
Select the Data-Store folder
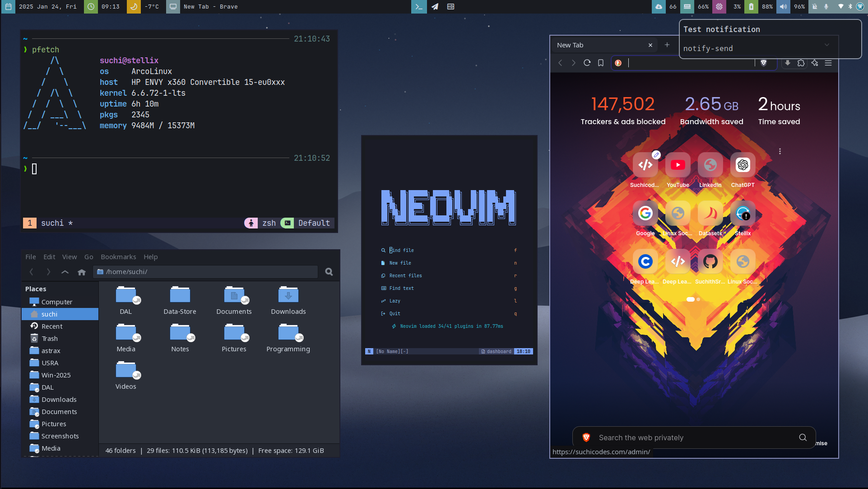tap(180, 300)
